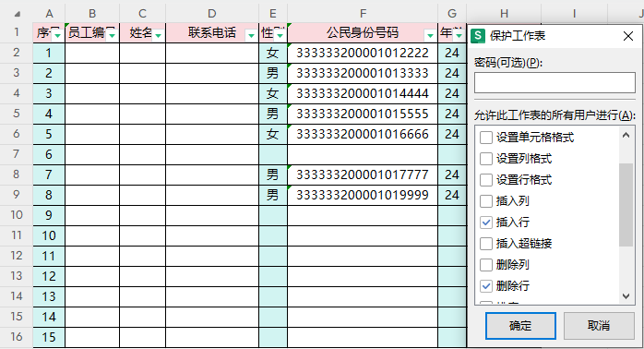This screenshot has width=644, height=349.
Task: Select column E header
Action: coord(273,14)
